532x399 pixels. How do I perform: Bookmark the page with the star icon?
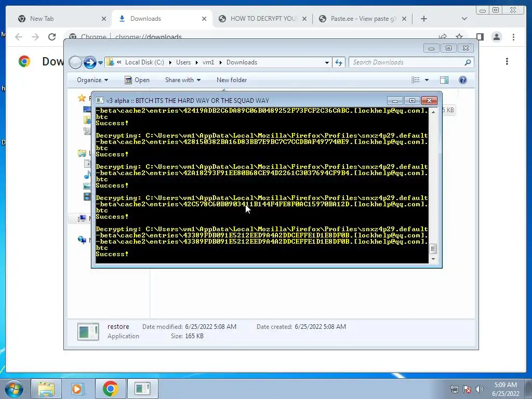click(459, 37)
